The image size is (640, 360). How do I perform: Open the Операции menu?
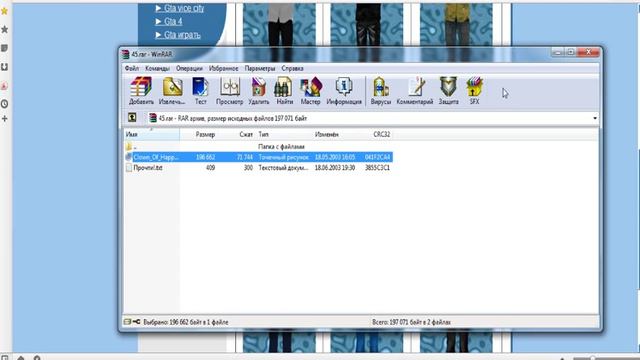tap(189, 68)
